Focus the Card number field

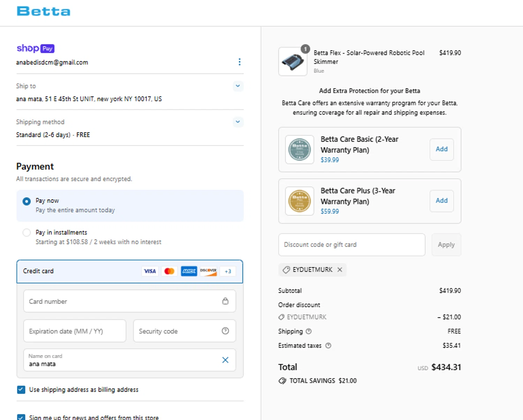pos(130,301)
